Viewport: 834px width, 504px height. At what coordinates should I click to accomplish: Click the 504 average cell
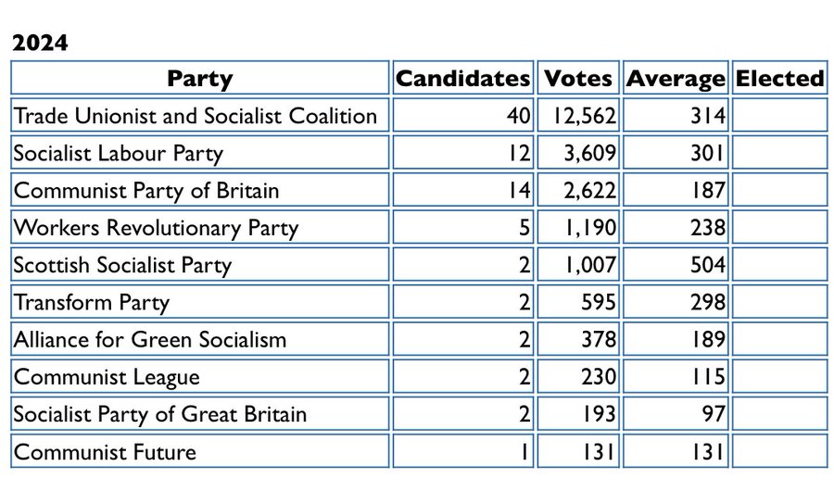(x=676, y=264)
